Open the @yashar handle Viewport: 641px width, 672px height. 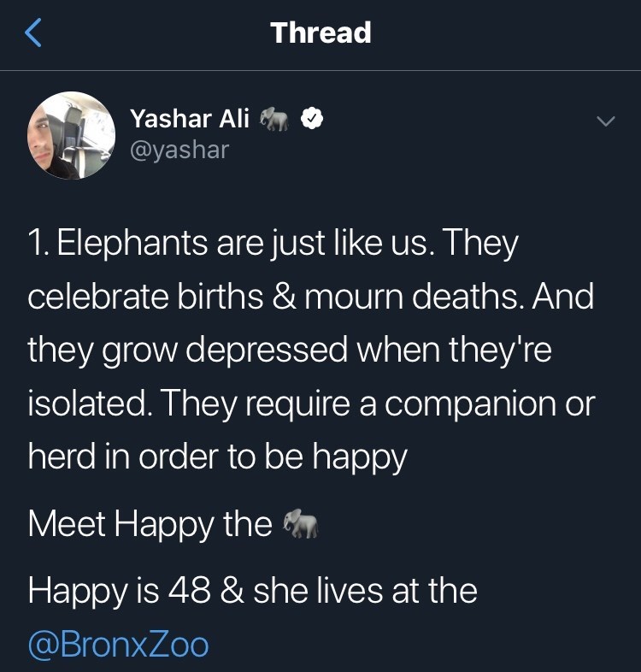coord(179,150)
